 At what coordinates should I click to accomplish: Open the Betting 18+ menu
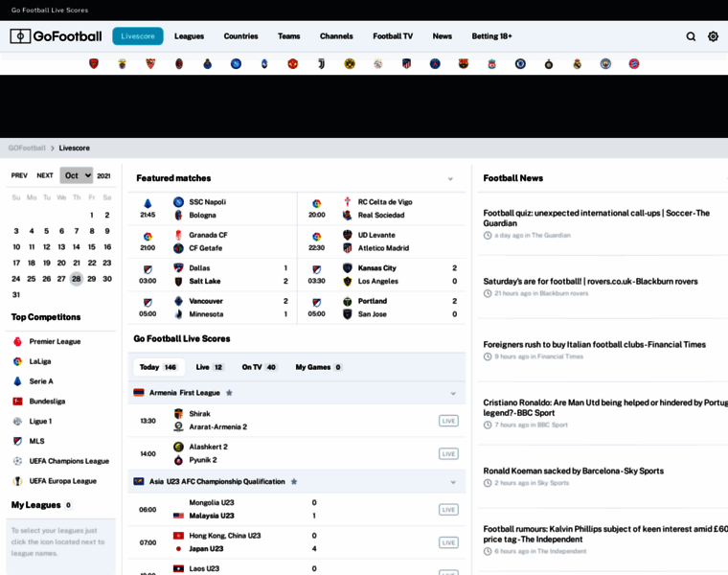point(491,36)
